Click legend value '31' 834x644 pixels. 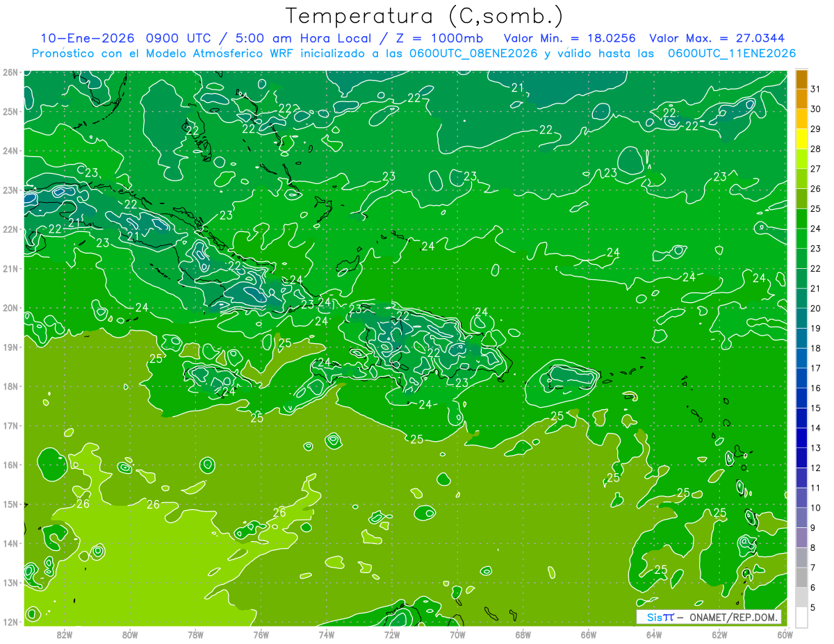click(x=815, y=90)
